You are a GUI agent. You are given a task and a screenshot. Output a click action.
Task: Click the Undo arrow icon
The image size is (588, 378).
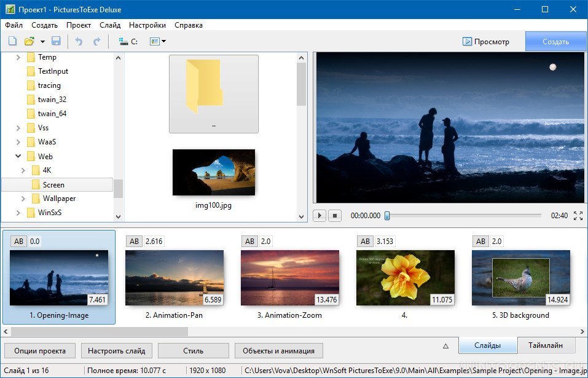point(78,41)
